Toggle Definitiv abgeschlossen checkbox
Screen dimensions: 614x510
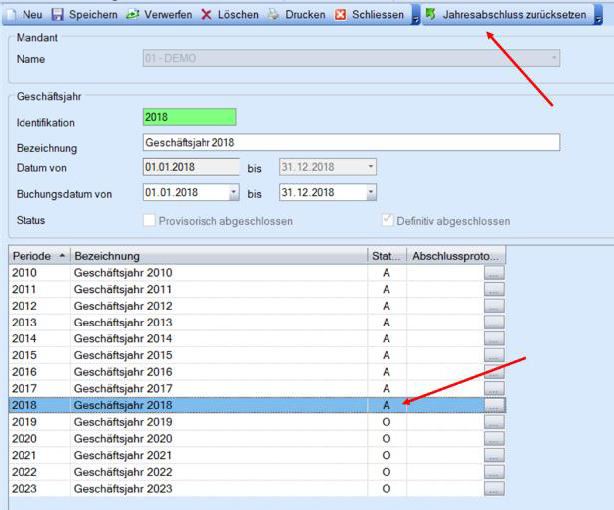(388, 221)
